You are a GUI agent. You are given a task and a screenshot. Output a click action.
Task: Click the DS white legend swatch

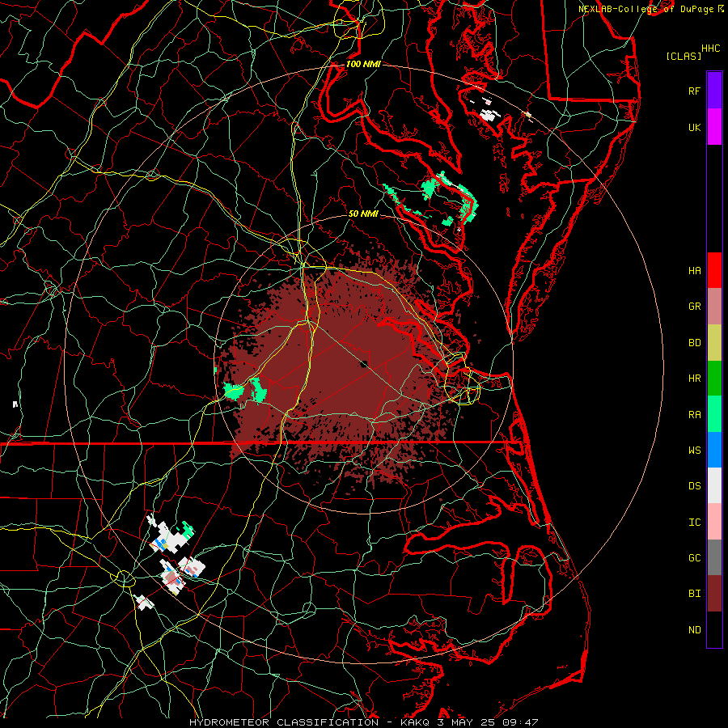coord(714,485)
